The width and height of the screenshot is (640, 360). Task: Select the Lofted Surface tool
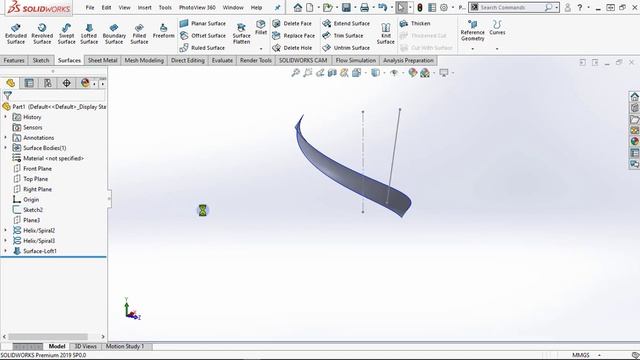pos(89,33)
